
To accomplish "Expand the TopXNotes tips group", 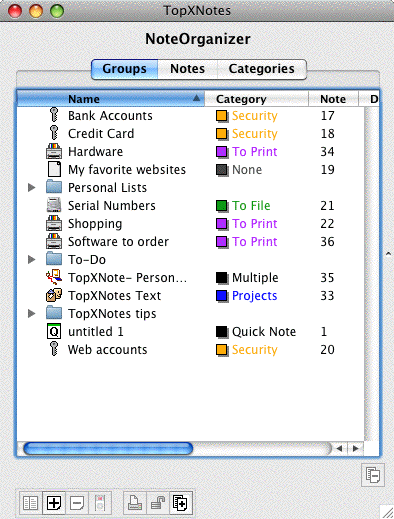I will click(32, 313).
